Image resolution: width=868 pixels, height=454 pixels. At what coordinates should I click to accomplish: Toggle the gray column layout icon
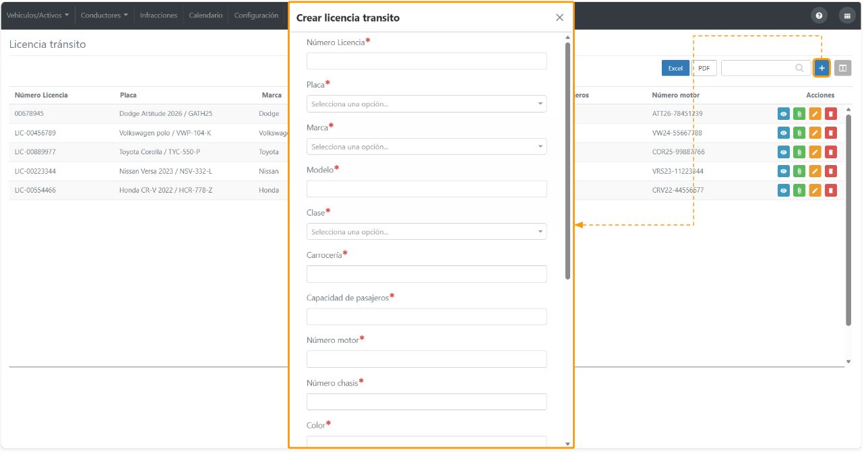842,68
